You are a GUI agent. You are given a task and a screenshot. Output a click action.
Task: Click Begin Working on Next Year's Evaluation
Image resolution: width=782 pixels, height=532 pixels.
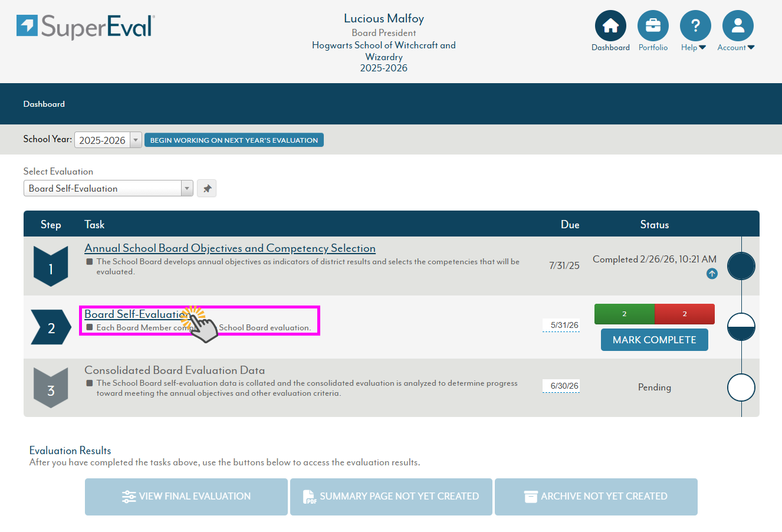[234, 140]
